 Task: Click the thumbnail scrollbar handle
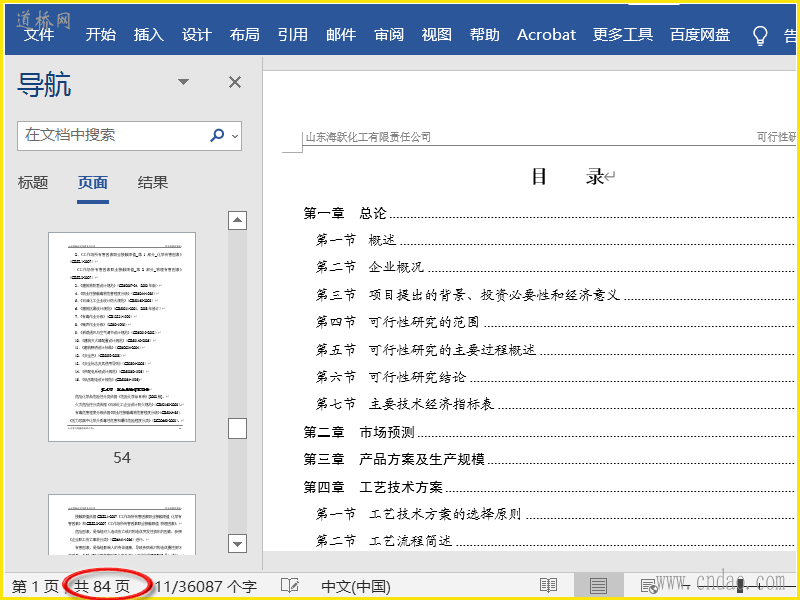[x=237, y=429]
